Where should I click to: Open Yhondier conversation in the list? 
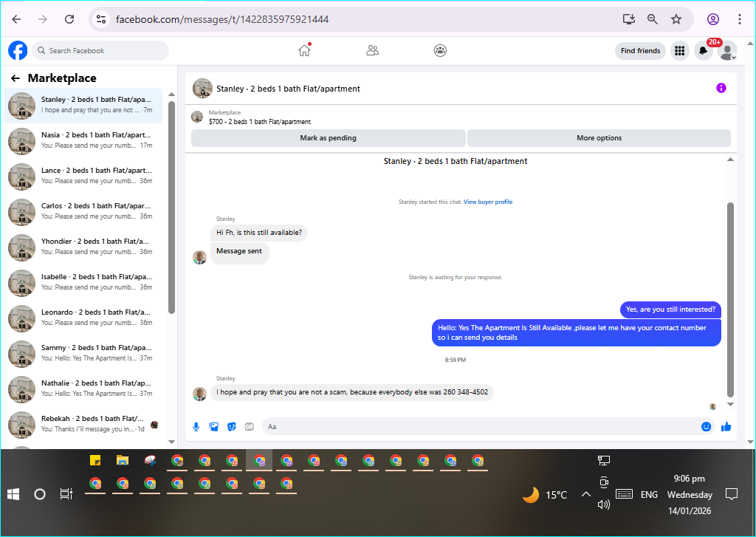(x=83, y=247)
